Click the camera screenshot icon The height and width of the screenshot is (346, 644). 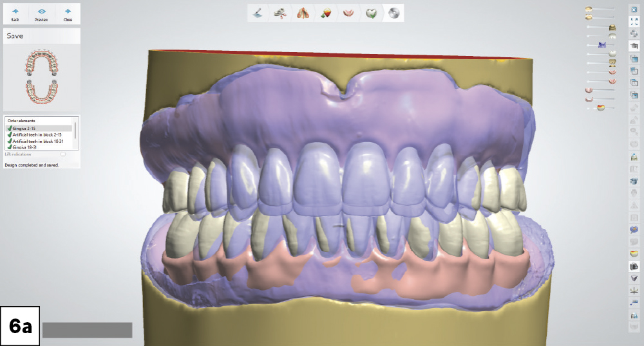tap(634, 266)
